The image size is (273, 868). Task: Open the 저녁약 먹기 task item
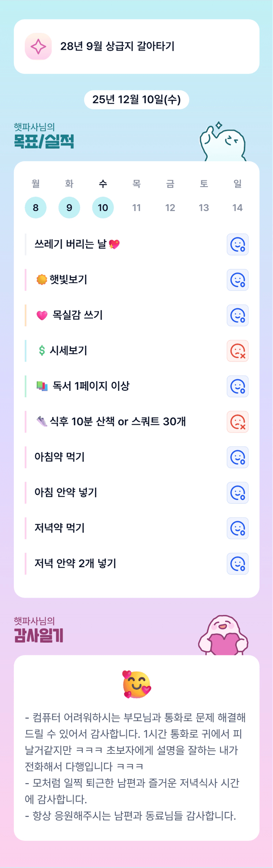tap(60, 528)
